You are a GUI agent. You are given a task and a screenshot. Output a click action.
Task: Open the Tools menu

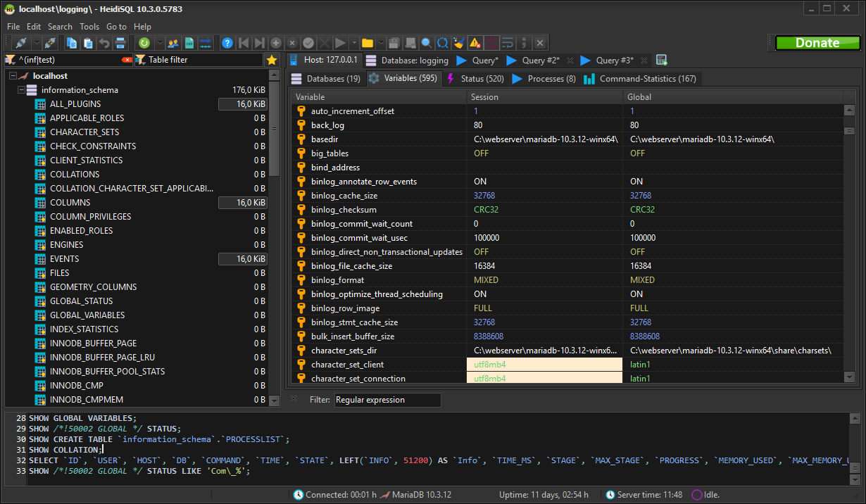point(89,26)
